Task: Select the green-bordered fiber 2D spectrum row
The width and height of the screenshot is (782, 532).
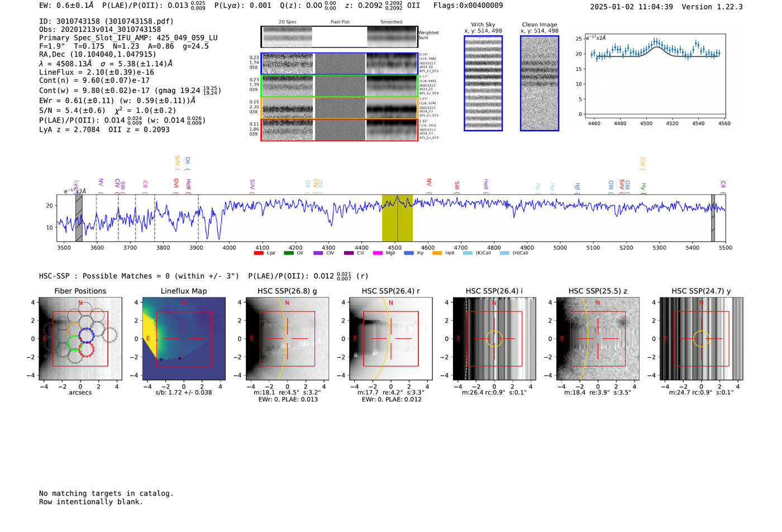Action: pos(340,86)
